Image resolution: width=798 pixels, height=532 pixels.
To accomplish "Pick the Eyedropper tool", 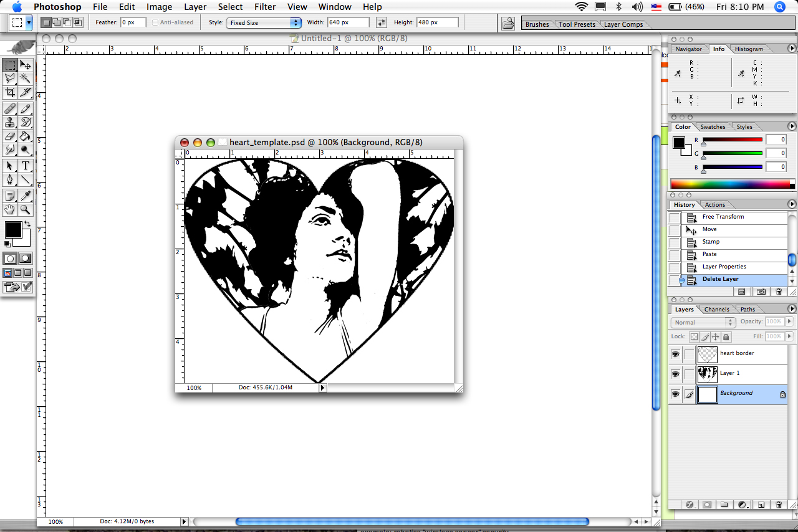I will 26,196.
